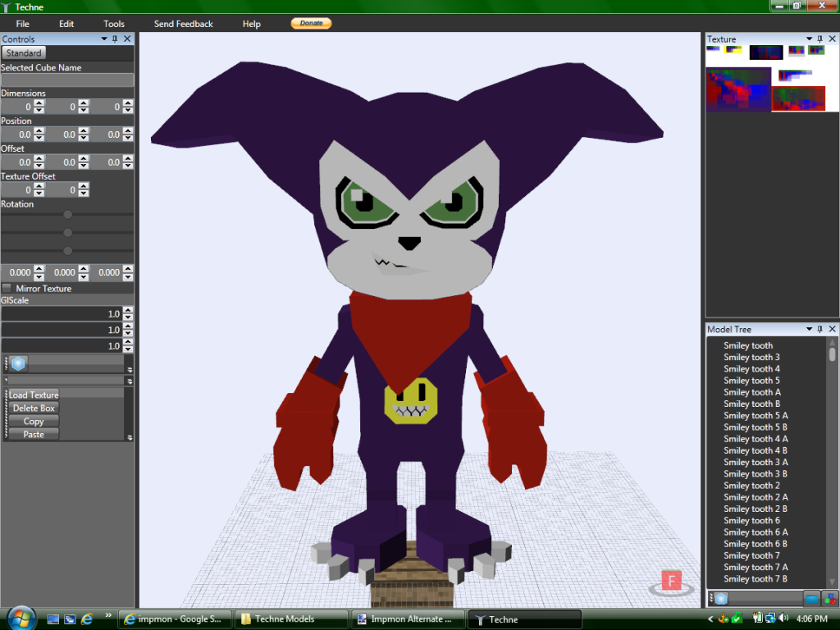Image resolution: width=840 pixels, height=630 pixels.
Task: Open the Edit menu
Action: [66, 24]
